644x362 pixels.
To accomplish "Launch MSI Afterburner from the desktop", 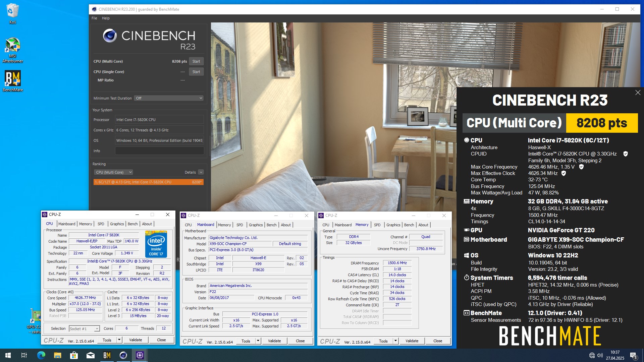I will click(x=12, y=50).
